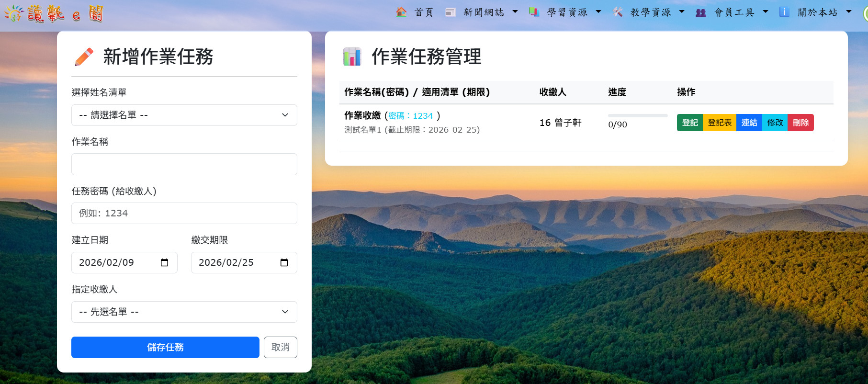This screenshot has height=384, width=868.
Task: Click the home house icon
Action: pyautogui.click(x=401, y=12)
